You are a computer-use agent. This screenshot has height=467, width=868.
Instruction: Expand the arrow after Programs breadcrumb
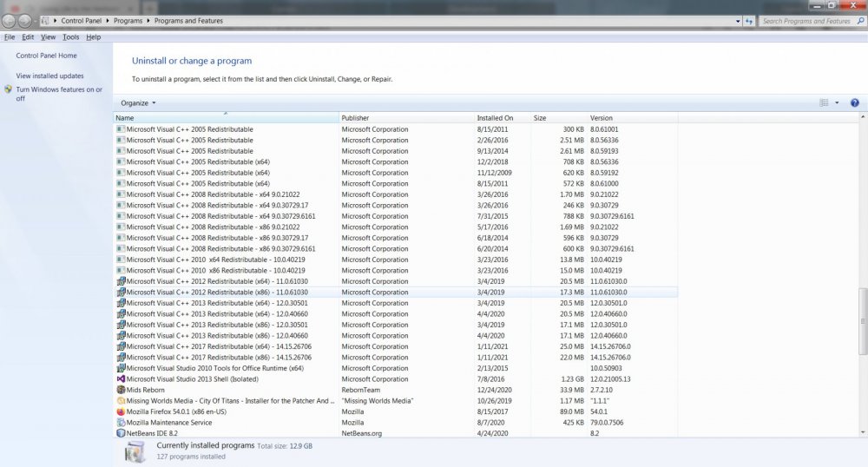pyautogui.click(x=148, y=21)
